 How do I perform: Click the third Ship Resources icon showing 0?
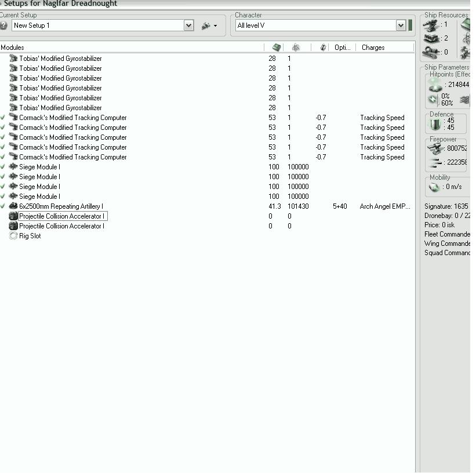[431, 52]
